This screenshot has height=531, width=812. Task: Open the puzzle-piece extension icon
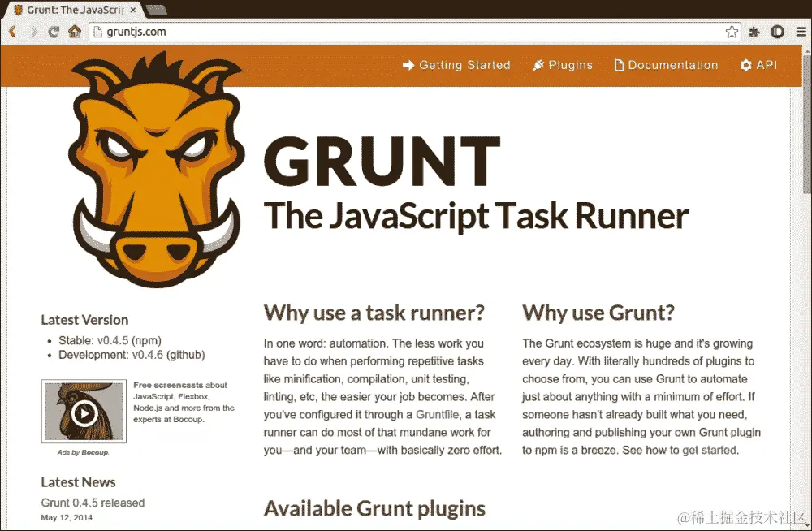(x=754, y=32)
